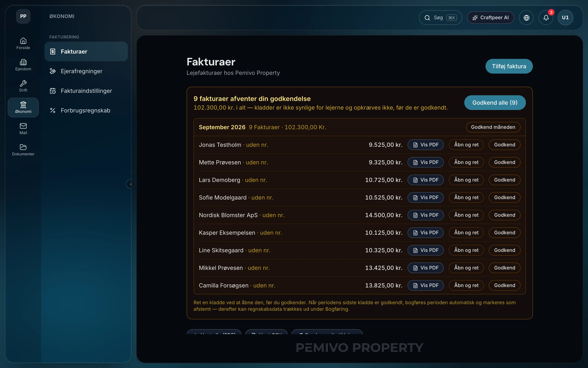Click Åbn og ret for Mikkel Prøvesen
This screenshot has width=588, height=368.
pyautogui.click(x=466, y=268)
